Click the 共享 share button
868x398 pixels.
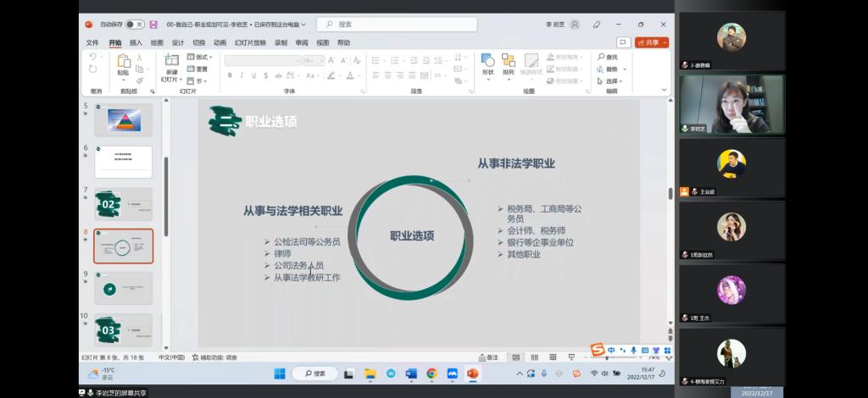[x=652, y=42]
